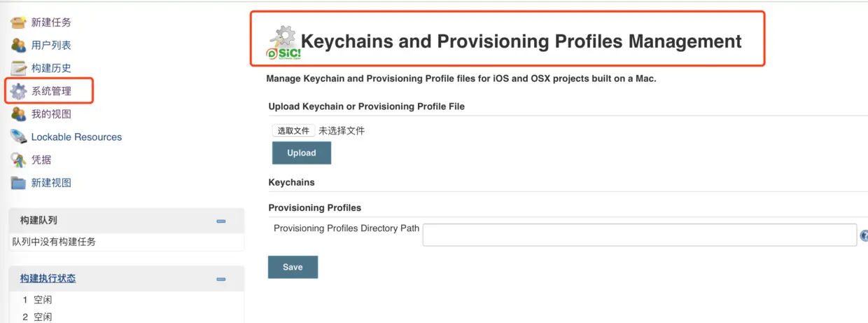The width and height of the screenshot is (868, 323).
Task: Click the Lockable Resources drive icon
Action: [19, 137]
